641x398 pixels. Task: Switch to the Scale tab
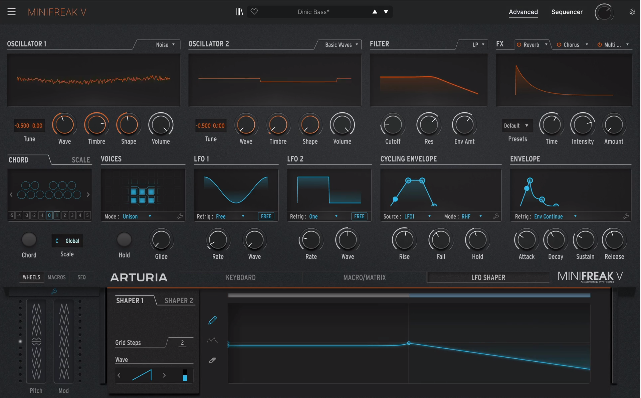coord(81,160)
